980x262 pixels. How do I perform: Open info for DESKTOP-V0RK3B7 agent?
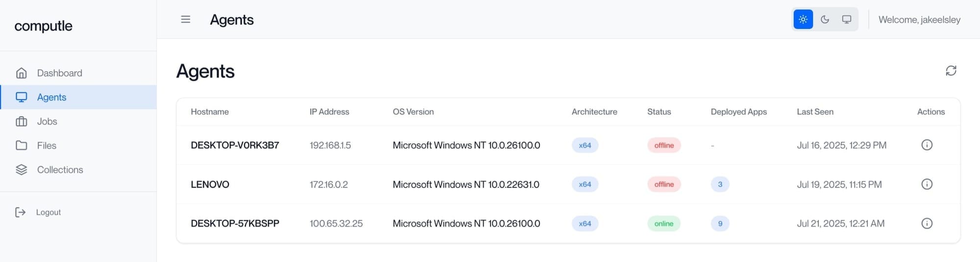coord(927,145)
